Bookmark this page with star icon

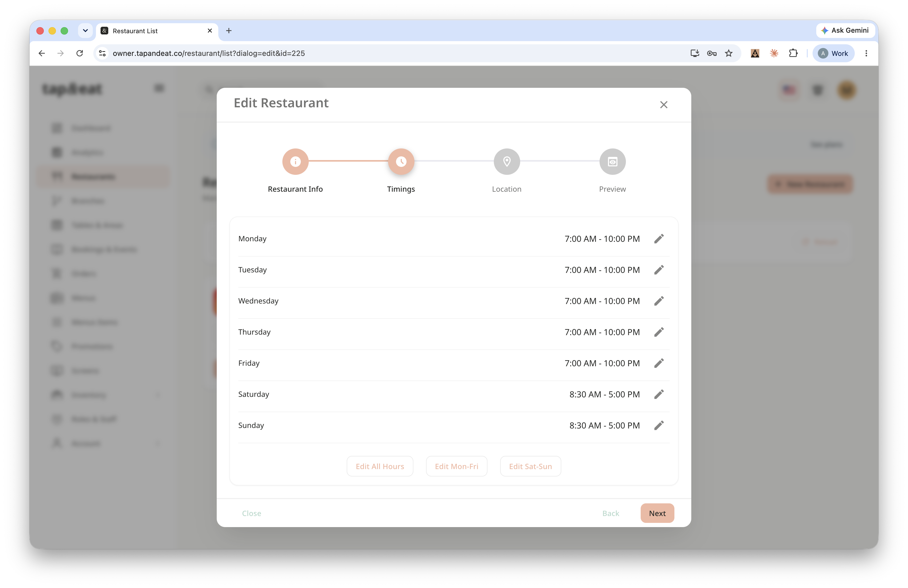[x=729, y=54]
